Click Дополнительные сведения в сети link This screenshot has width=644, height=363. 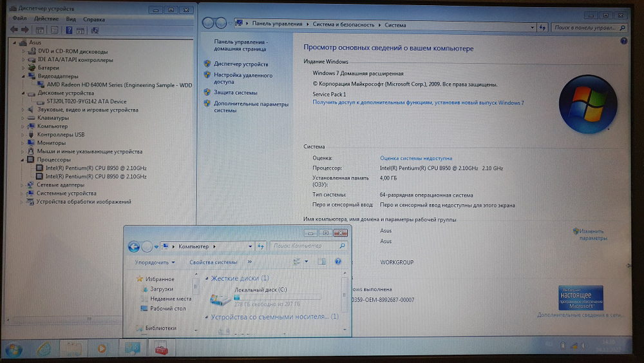click(x=580, y=315)
